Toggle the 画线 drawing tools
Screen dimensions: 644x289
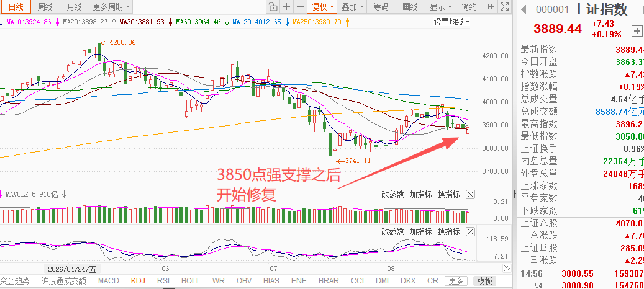[x=410, y=7]
